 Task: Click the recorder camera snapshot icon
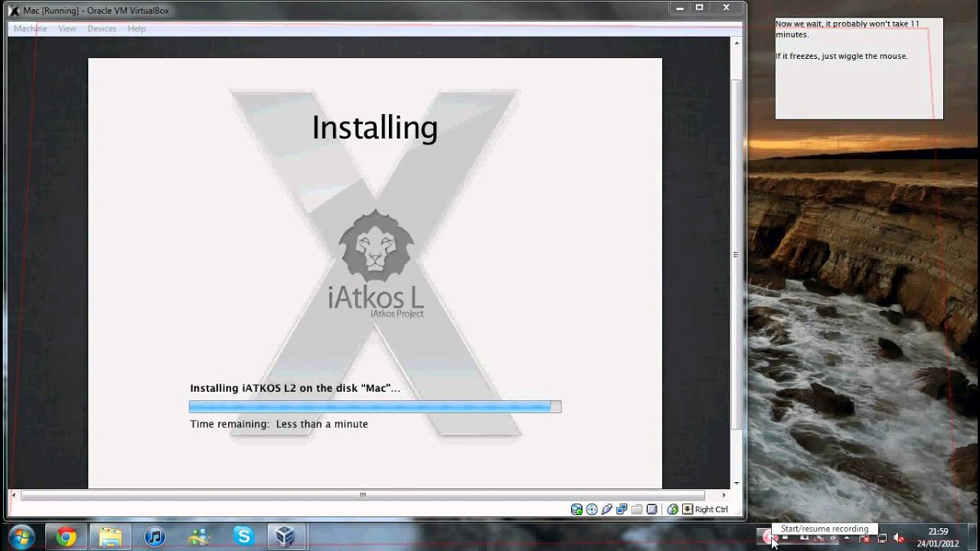tap(805, 537)
